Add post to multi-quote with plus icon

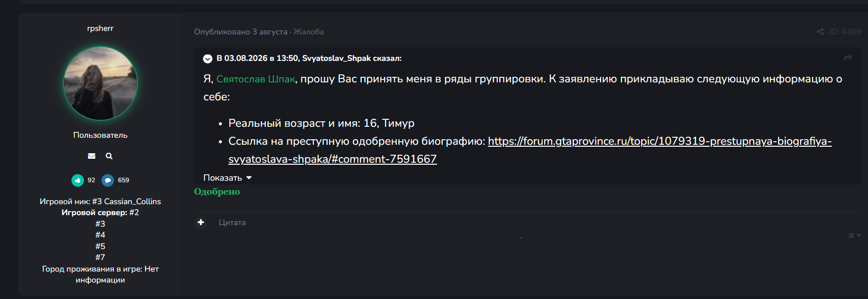pos(201,223)
